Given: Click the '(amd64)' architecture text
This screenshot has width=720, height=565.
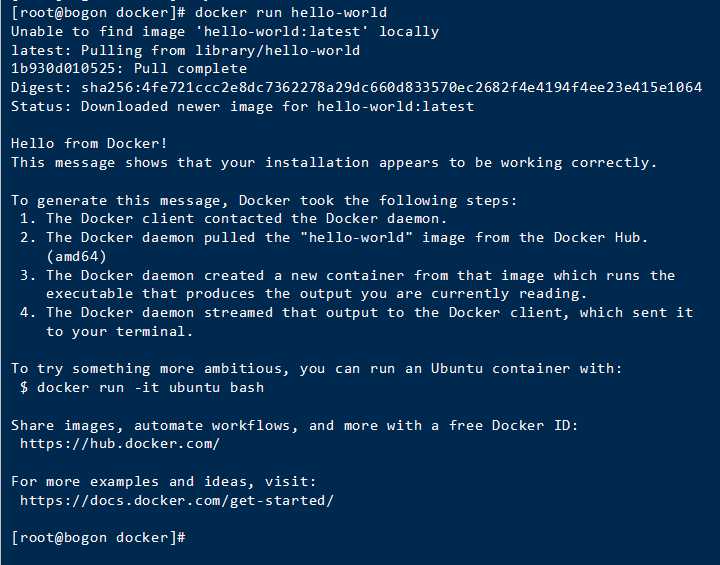Looking at the screenshot, I should tap(76, 256).
